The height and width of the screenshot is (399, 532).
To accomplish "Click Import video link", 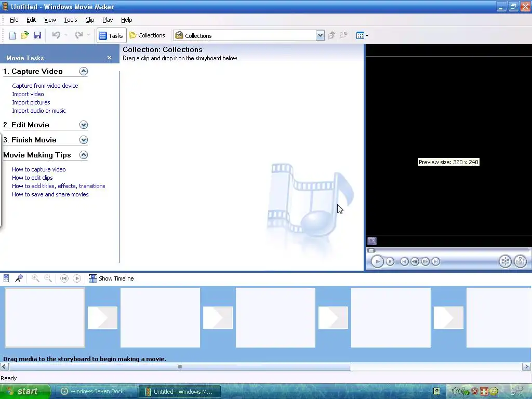I will [28, 94].
